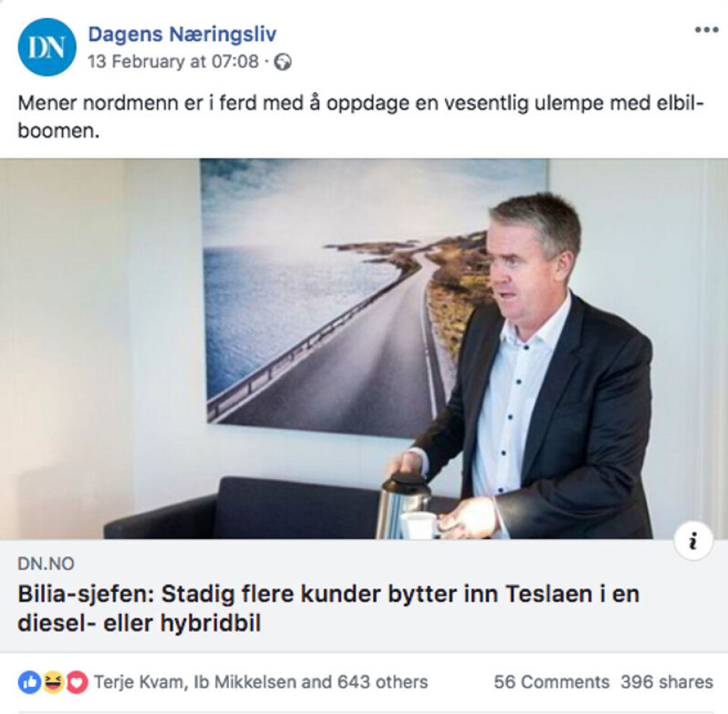Click the red heart Love reaction icon
This screenshot has height=714, width=728.
pos(77,682)
